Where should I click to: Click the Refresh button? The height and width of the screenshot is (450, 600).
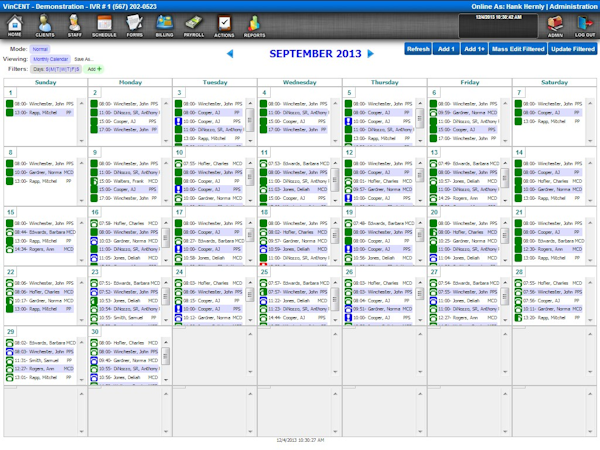click(418, 49)
